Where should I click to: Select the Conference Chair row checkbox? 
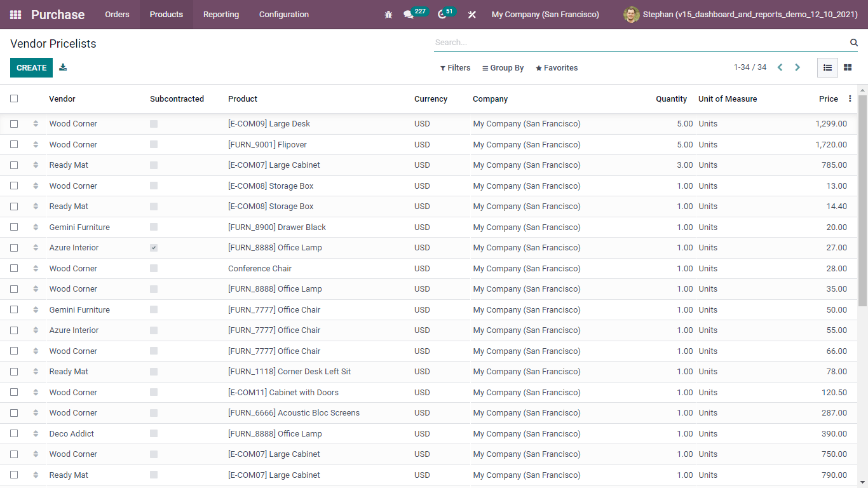pos(14,269)
